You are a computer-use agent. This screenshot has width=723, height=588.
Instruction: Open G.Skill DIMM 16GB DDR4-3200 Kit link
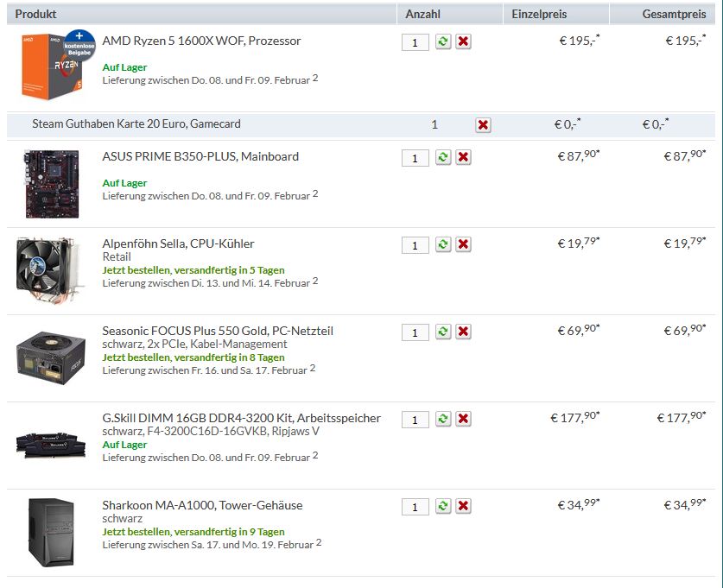tap(242, 418)
